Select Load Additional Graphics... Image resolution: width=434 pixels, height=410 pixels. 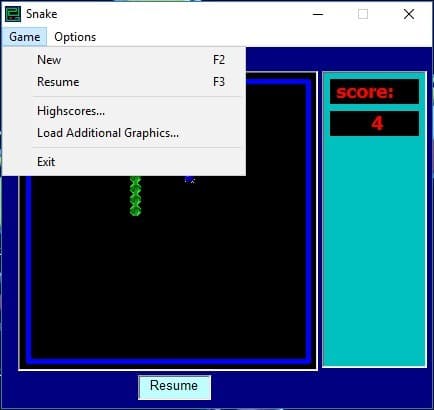[x=124, y=133]
